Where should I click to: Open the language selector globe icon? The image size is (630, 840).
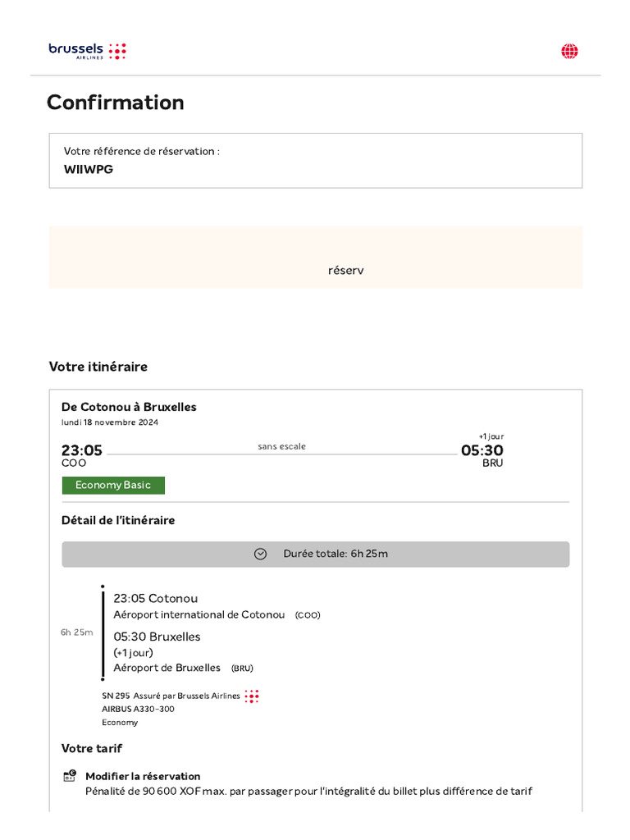569,52
